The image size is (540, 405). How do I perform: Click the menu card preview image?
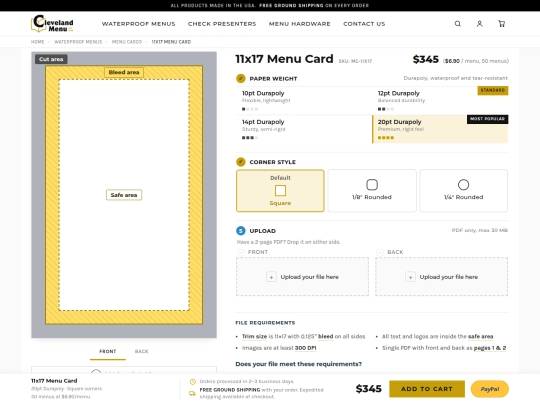[124, 195]
